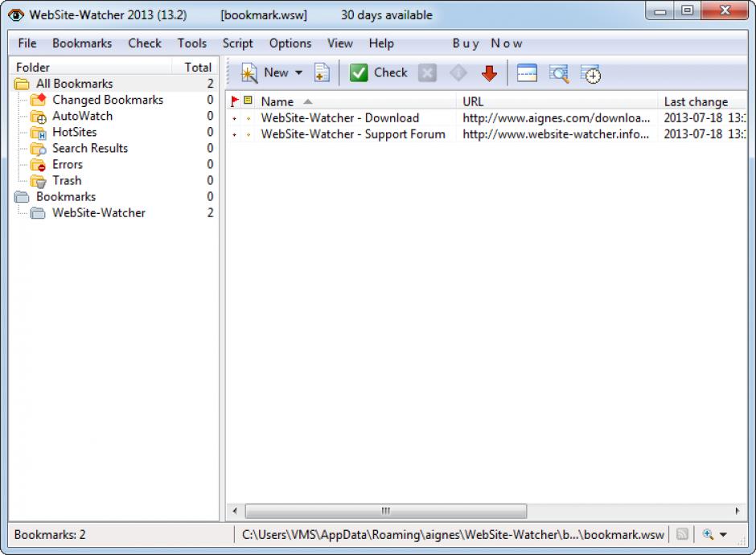
Task: Click the Buy Now link
Action: pyautogui.click(x=487, y=43)
